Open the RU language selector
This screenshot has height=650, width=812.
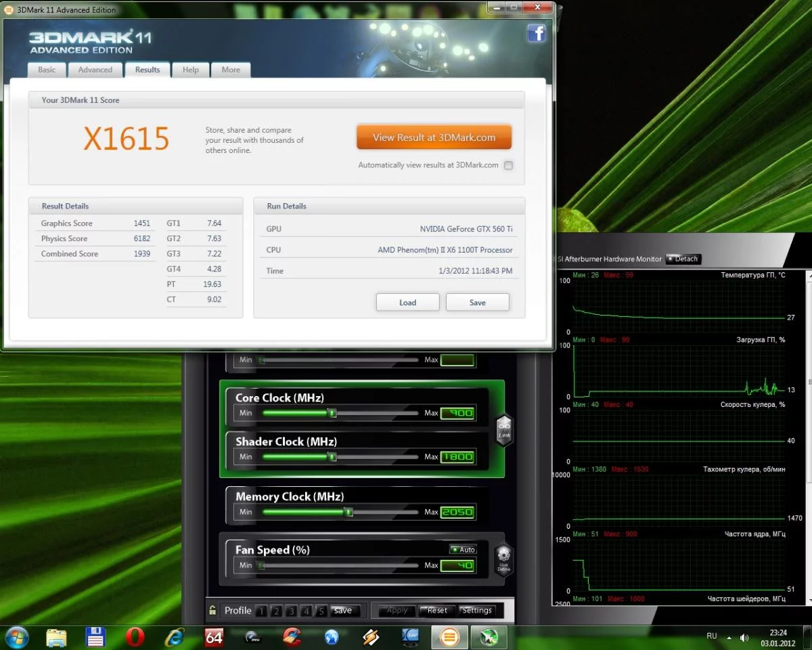(712, 636)
